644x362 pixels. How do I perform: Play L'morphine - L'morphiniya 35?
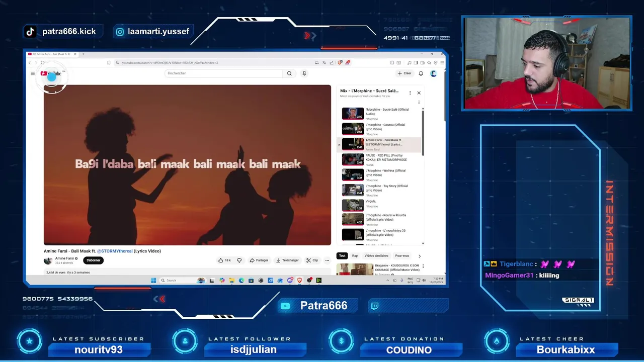(x=381, y=235)
